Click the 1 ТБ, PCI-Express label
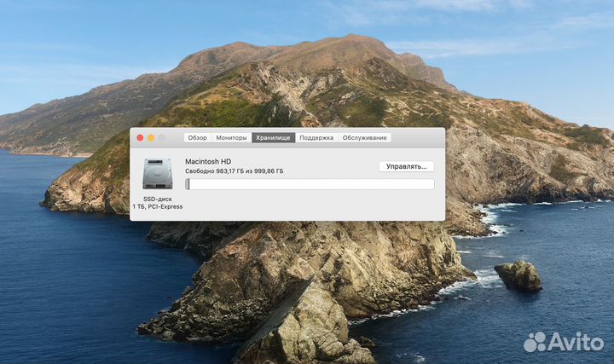 (x=158, y=206)
